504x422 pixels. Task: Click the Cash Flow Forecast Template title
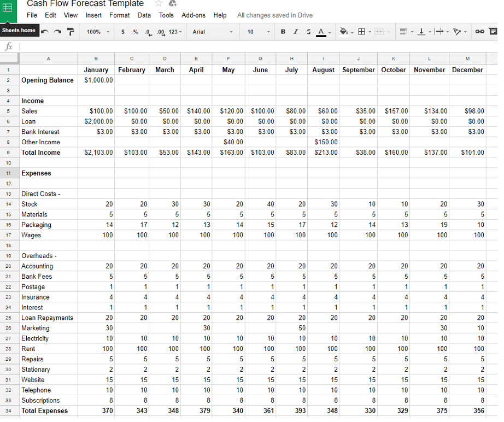(x=85, y=4)
